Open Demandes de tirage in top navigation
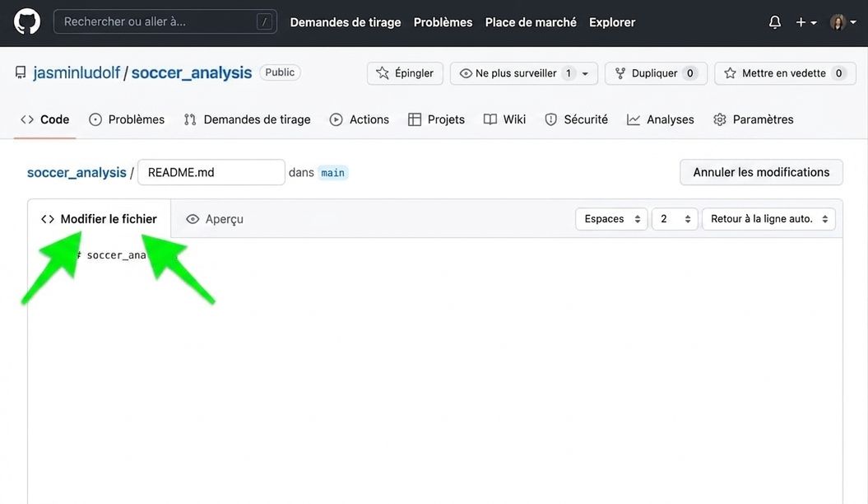868x504 pixels. pyautogui.click(x=346, y=22)
